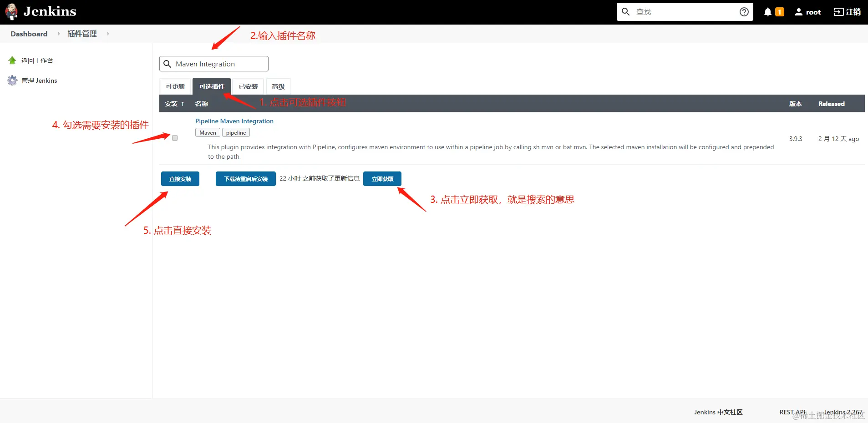
Task: Sort by the 名称 column header
Action: click(202, 104)
